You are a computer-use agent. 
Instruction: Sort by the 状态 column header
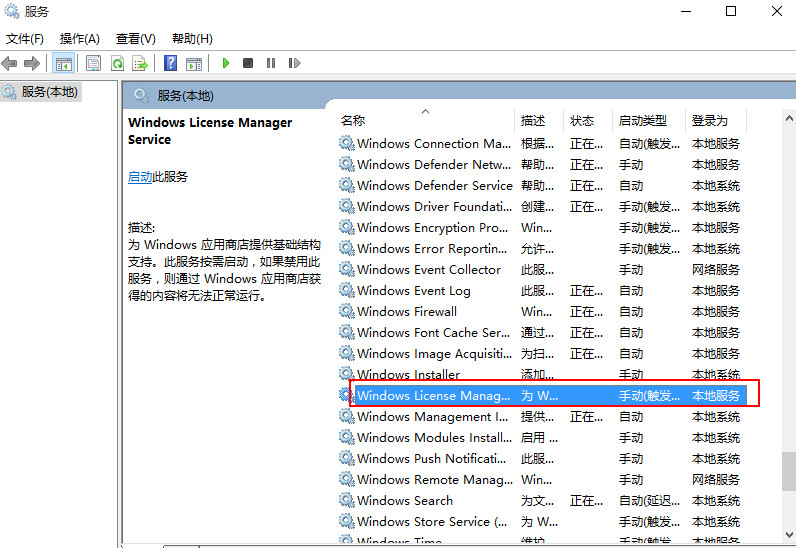(x=588, y=120)
